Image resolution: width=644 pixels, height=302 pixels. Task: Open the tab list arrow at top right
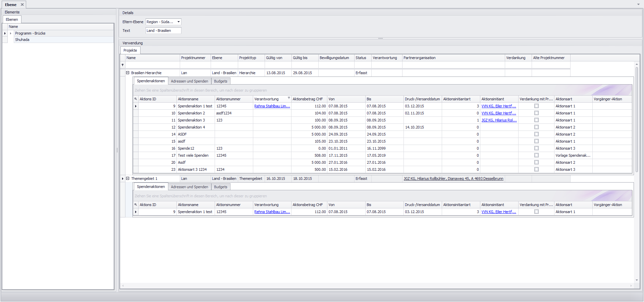click(x=638, y=4)
